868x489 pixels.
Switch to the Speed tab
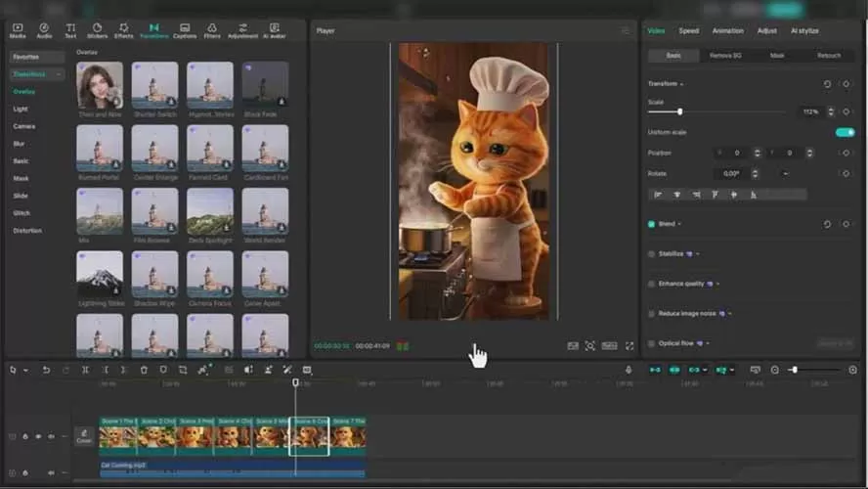[688, 30]
